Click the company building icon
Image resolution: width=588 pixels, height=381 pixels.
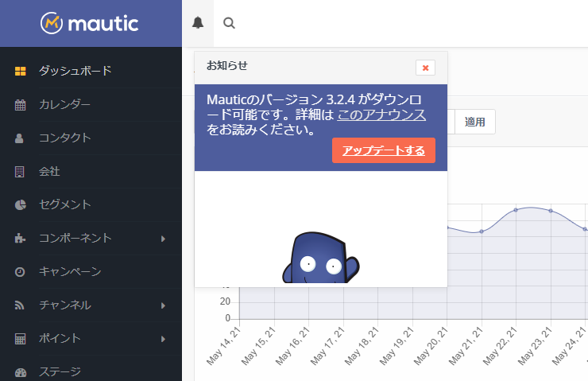coord(21,171)
